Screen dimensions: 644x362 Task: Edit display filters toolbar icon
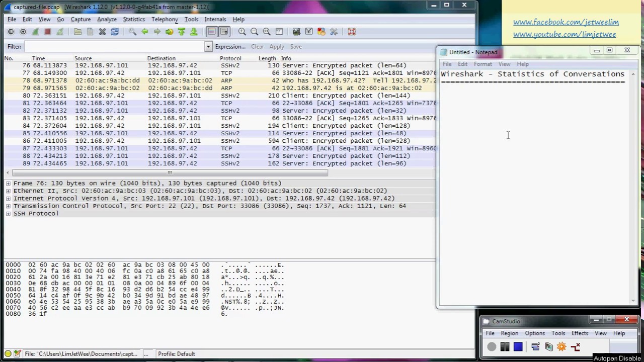[309, 32]
